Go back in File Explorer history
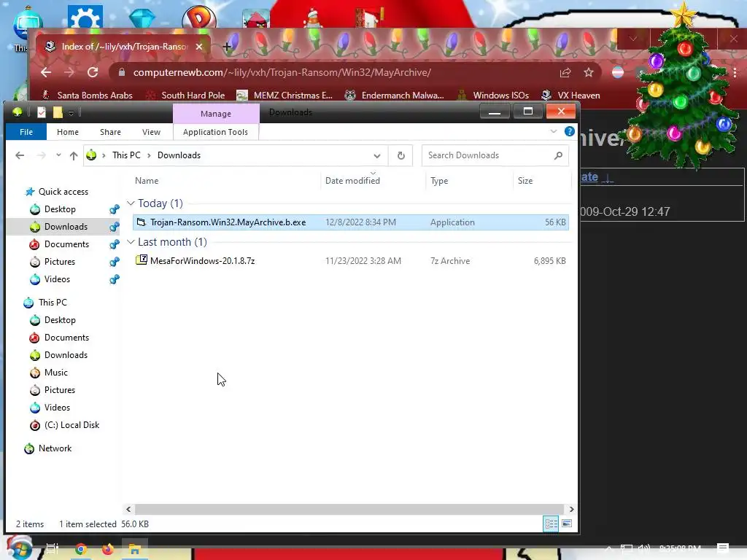 [x=20, y=155]
